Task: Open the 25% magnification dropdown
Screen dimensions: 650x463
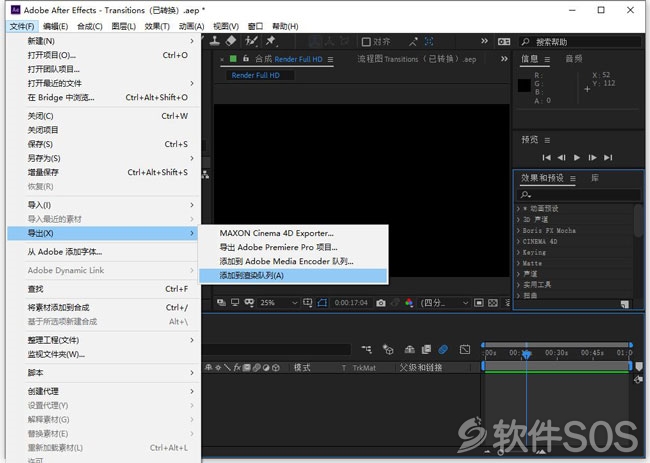Action: 279,303
